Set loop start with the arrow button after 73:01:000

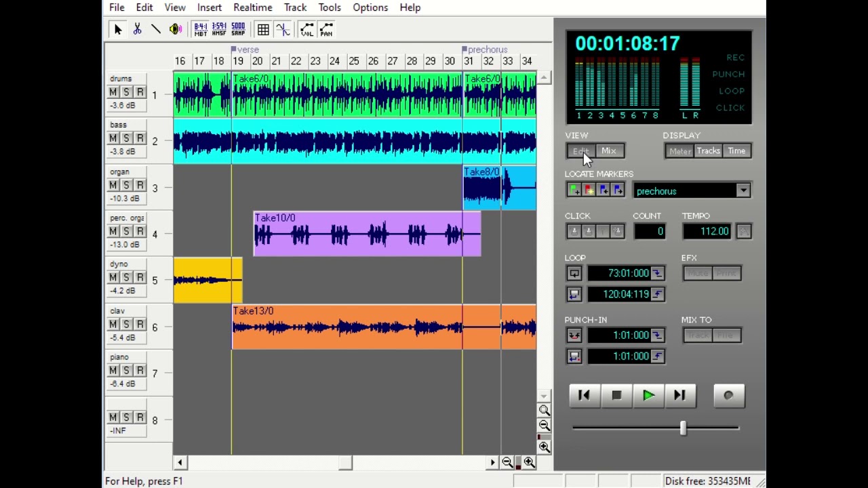[x=658, y=273]
